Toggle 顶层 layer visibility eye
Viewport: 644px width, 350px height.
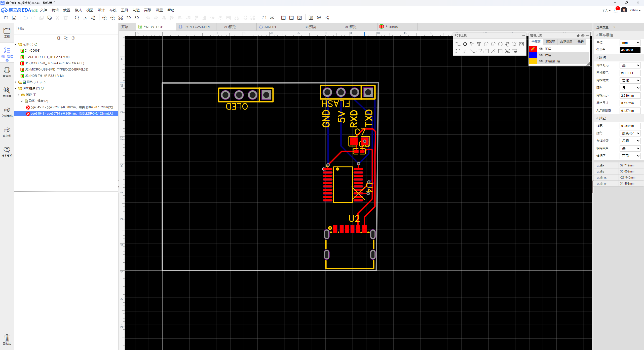541,49
